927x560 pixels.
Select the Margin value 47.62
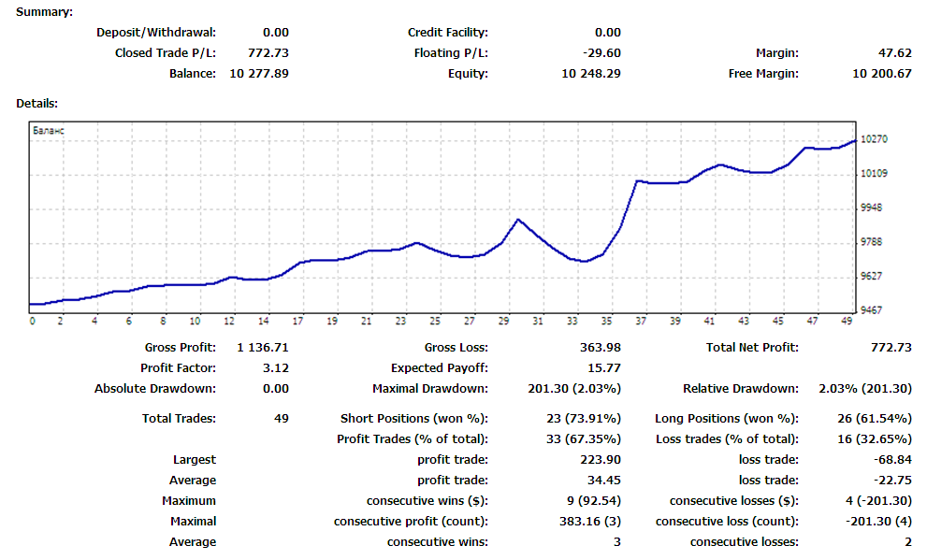click(x=894, y=53)
